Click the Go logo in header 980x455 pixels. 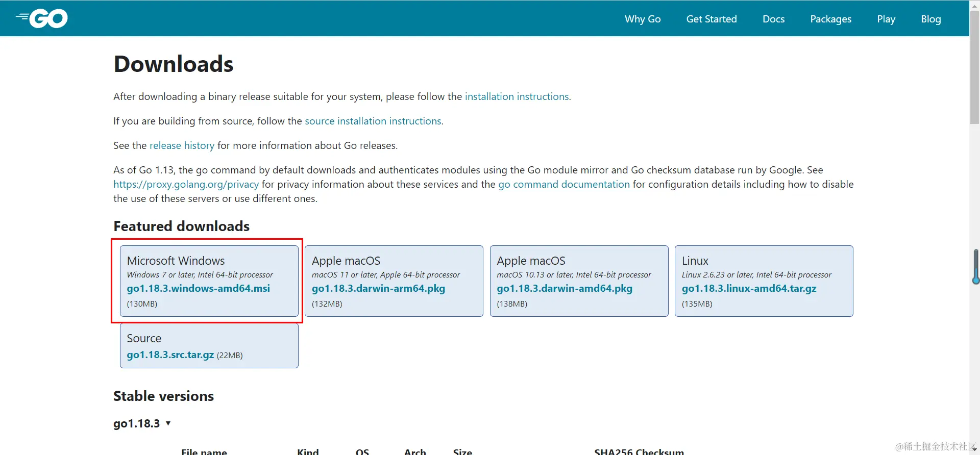[x=41, y=19]
